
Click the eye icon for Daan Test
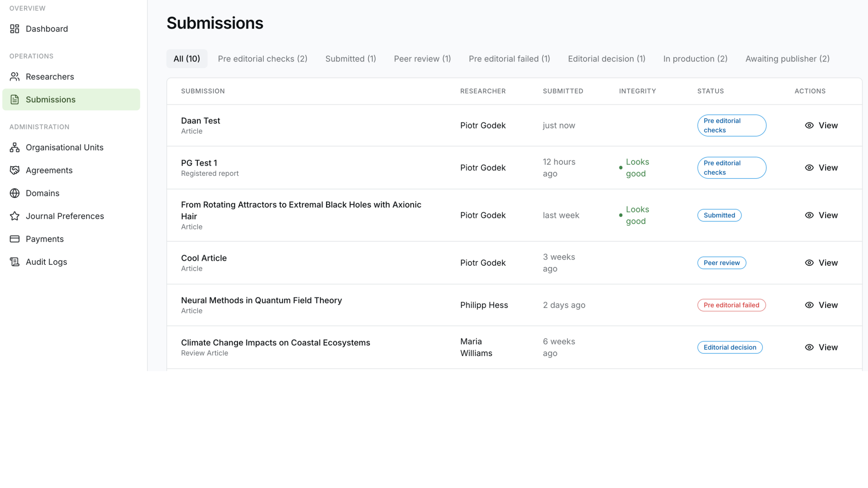pos(809,125)
